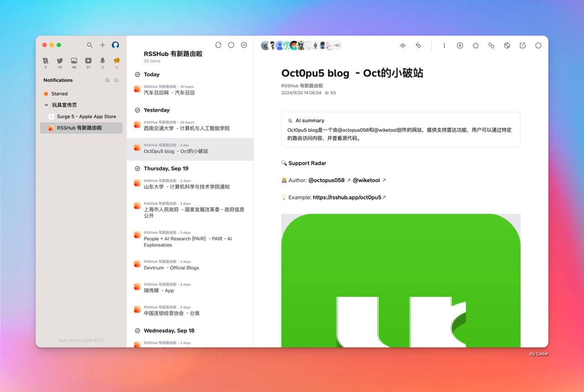Click the Oct0pu5 blog article title

(x=352, y=73)
